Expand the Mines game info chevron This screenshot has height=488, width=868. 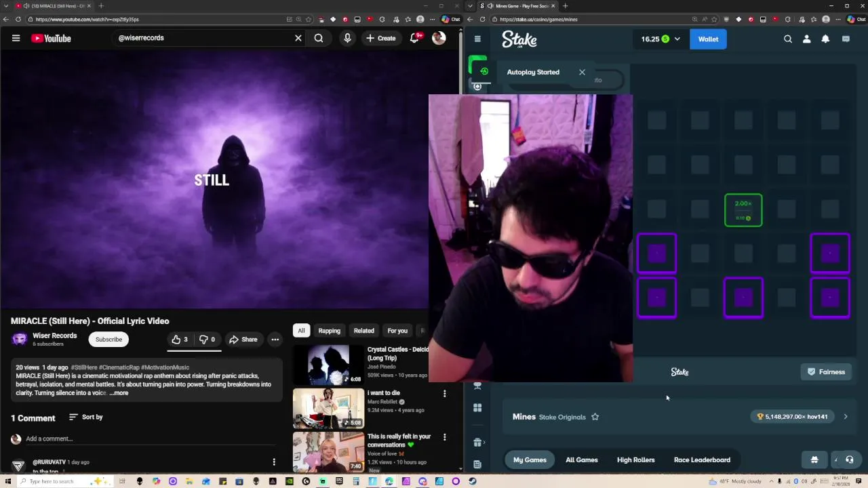846,417
